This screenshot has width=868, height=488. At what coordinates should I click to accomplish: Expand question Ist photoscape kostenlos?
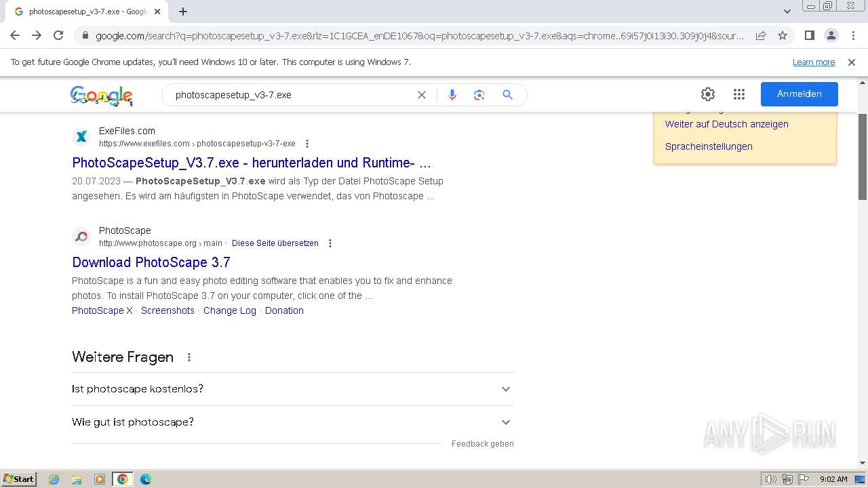point(293,389)
